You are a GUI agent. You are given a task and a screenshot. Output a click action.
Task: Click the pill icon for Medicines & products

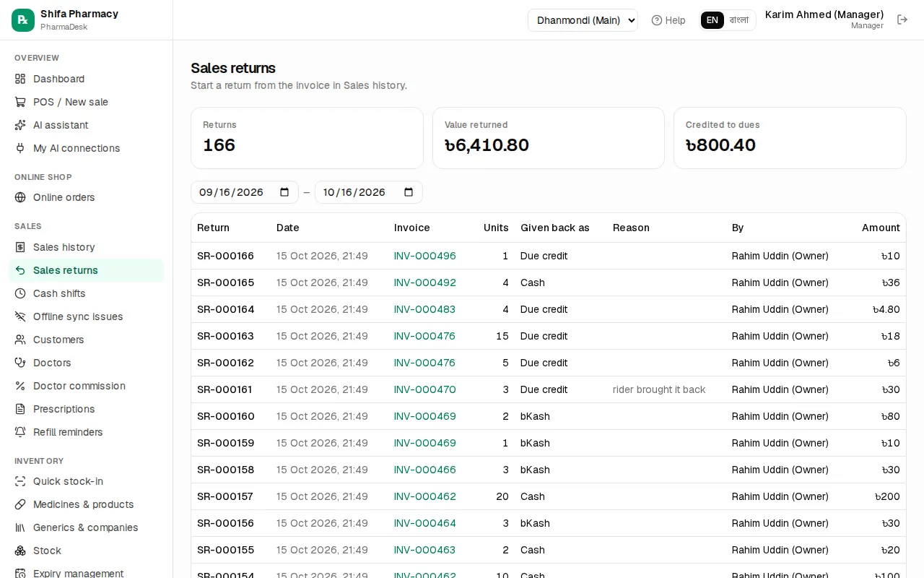pos(20,504)
